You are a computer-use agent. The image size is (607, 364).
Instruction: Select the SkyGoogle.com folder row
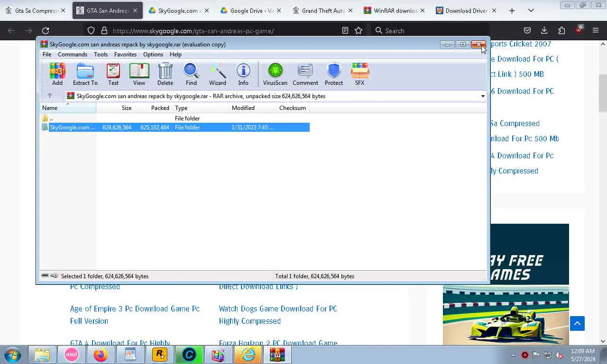pos(175,127)
